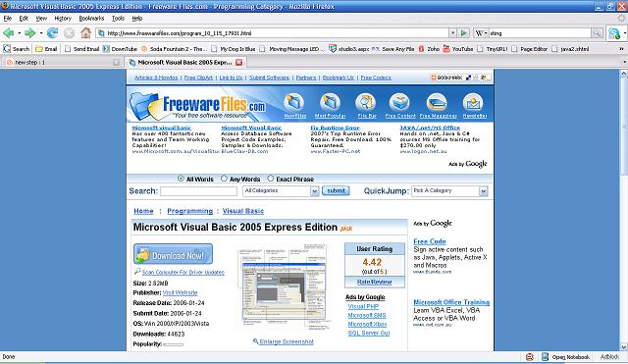
Task: Open the SQL Server Gui ad link
Action: (369, 333)
